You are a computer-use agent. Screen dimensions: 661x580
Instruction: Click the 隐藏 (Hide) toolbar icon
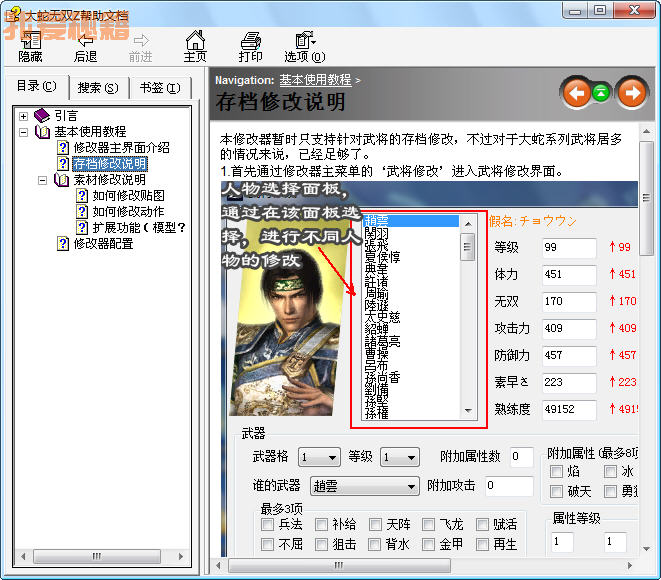(x=30, y=45)
